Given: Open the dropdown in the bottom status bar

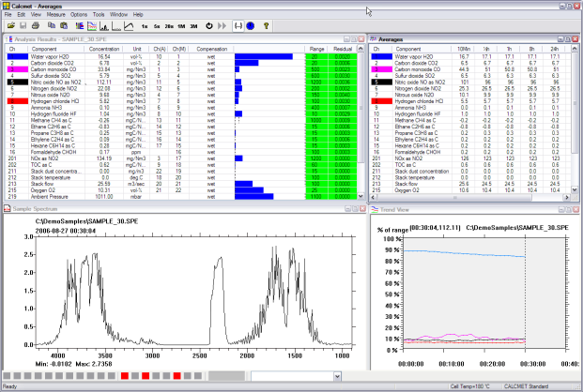Looking at the screenshot, I should coord(337,376).
